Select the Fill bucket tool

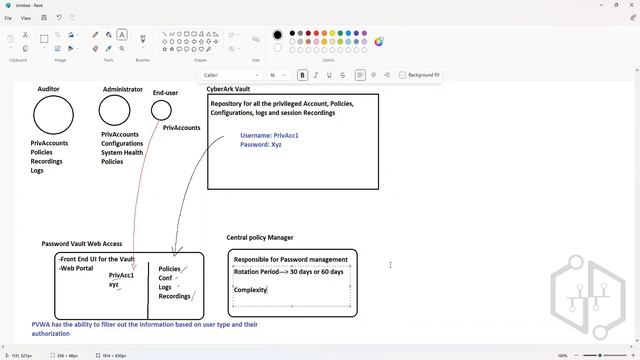(109, 35)
